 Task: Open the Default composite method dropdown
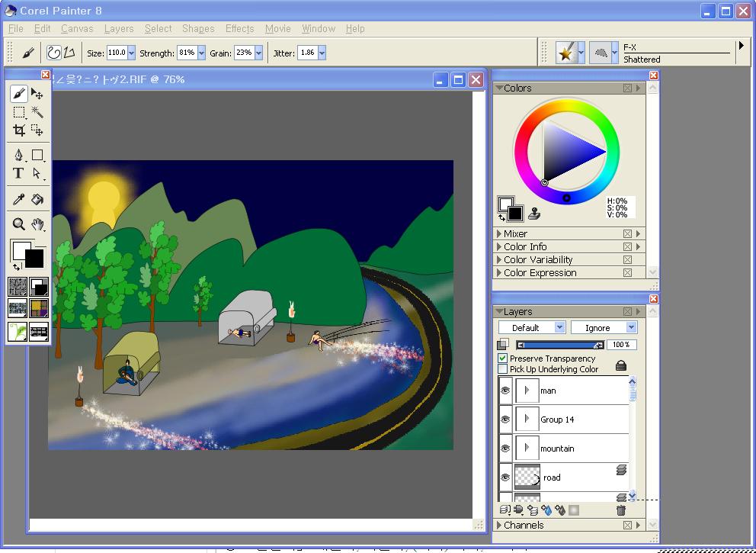pyautogui.click(x=531, y=327)
